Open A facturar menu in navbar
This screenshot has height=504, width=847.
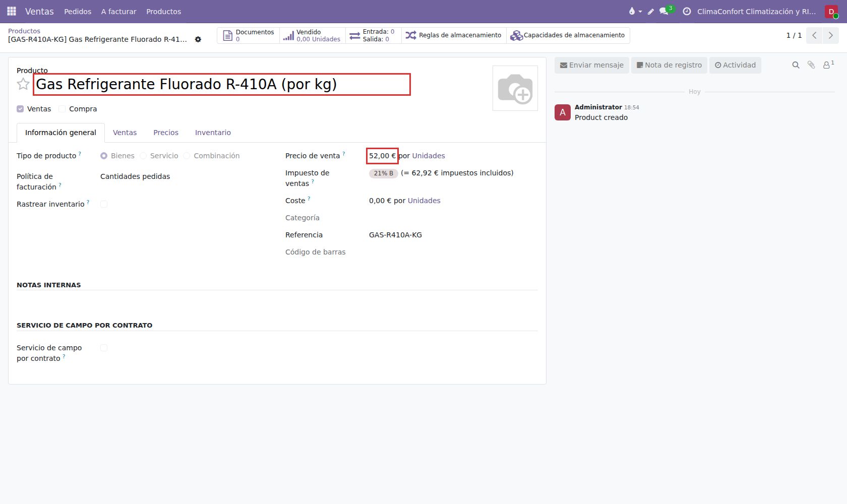coord(118,11)
